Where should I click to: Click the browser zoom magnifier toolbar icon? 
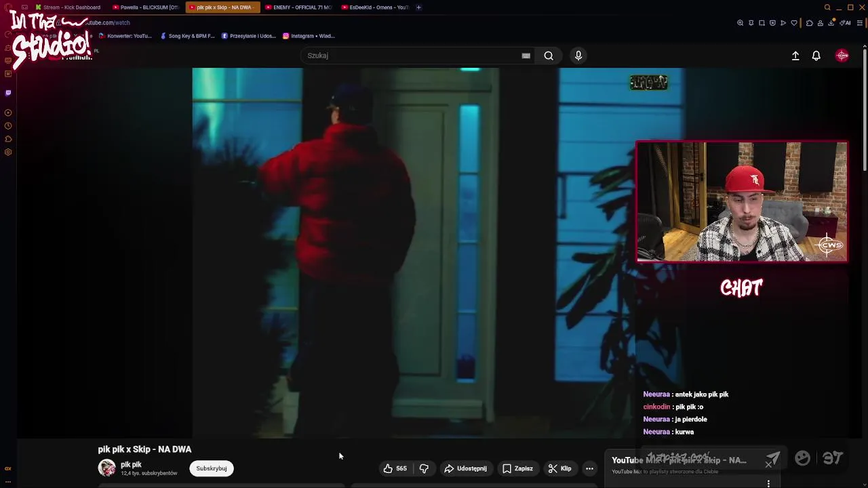(x=740, y=23)
